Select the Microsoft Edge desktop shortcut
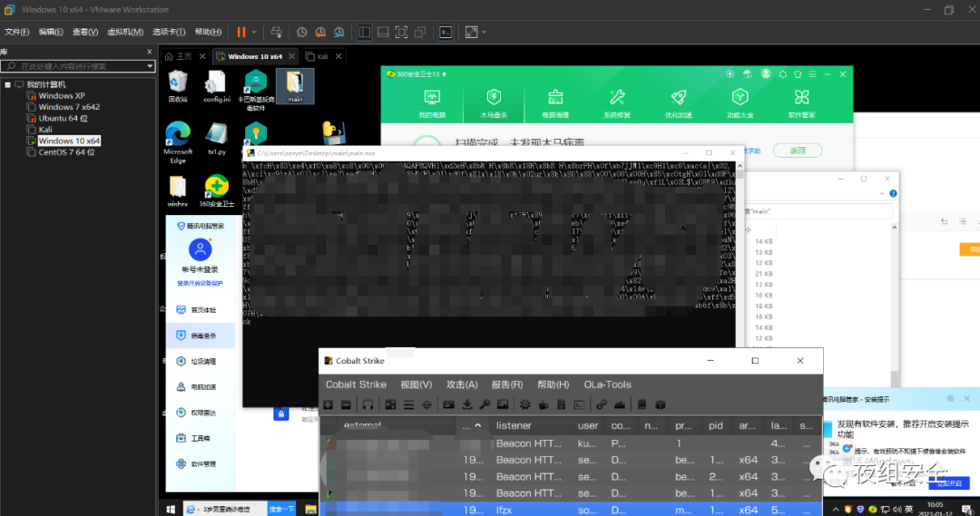 click(178, 143)
